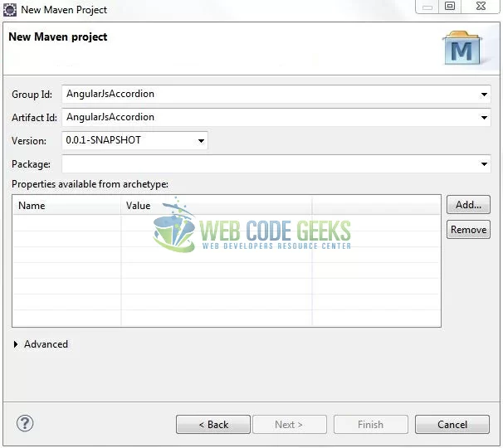
Task: Cancel the Maven project wizard
Action: click(452, 424)
